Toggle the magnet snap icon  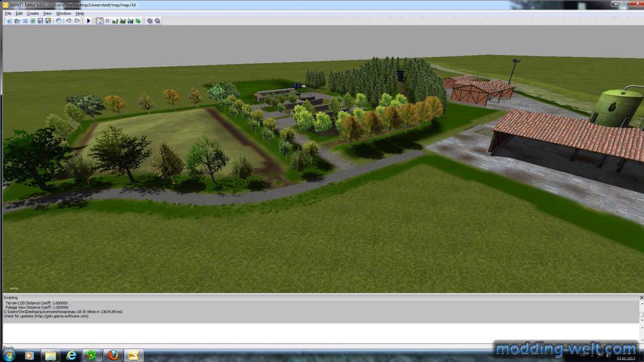107,21
